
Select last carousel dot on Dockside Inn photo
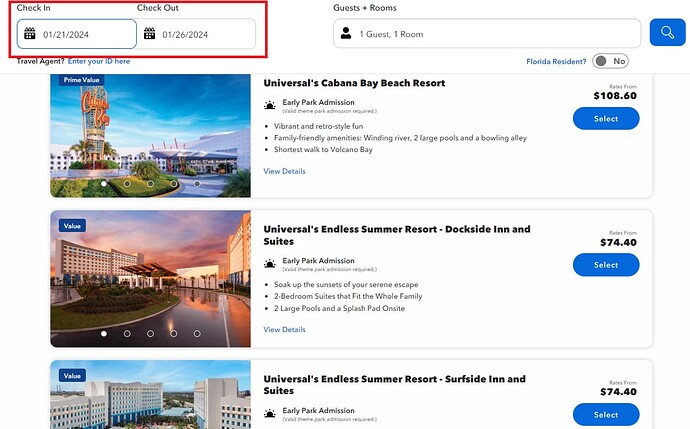197,333
